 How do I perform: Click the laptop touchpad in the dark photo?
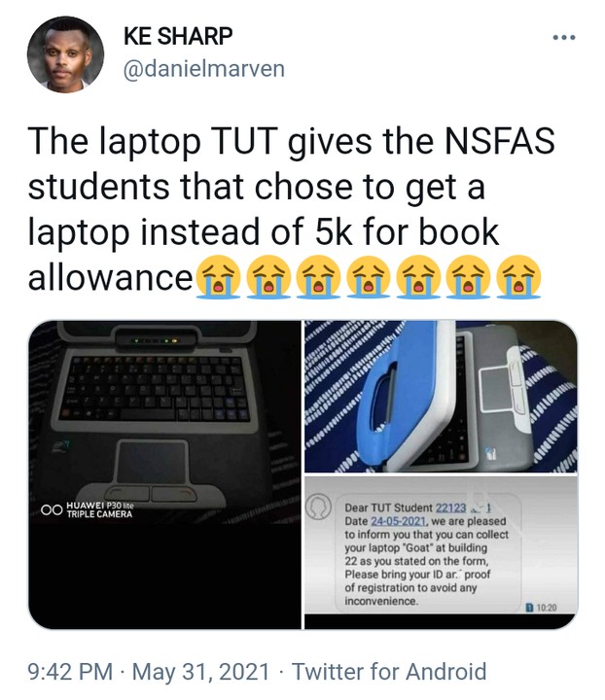[x=153, y=462]
